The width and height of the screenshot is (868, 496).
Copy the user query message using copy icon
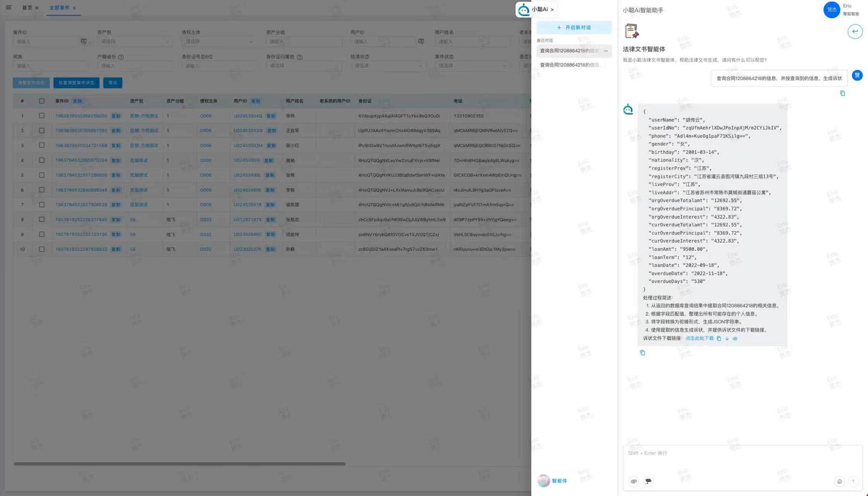(x=842, y=93)
